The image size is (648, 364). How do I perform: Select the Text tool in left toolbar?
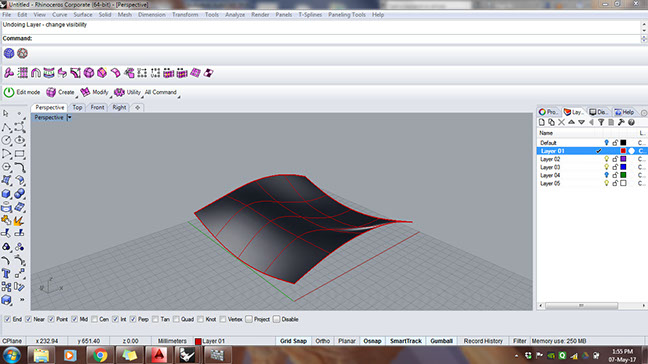[x=6, y=274]
